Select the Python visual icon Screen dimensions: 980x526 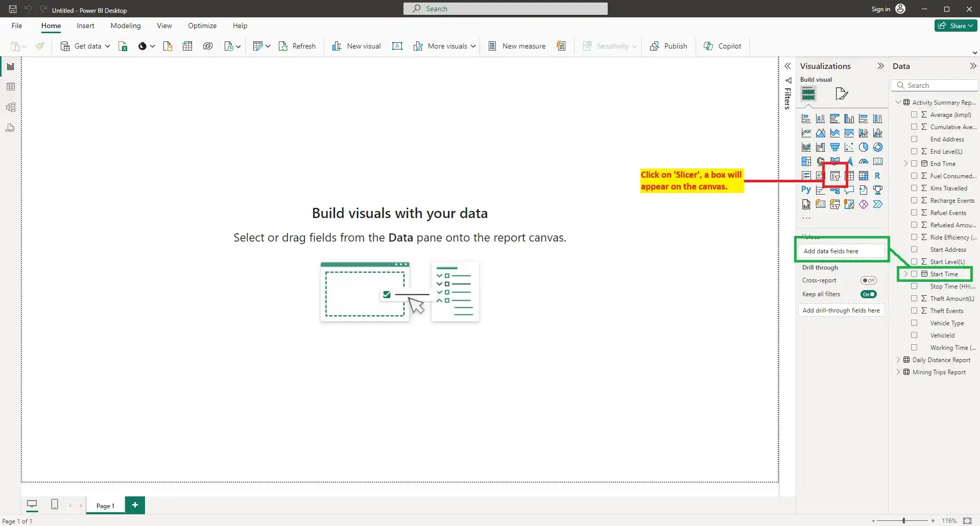[806, 190]
